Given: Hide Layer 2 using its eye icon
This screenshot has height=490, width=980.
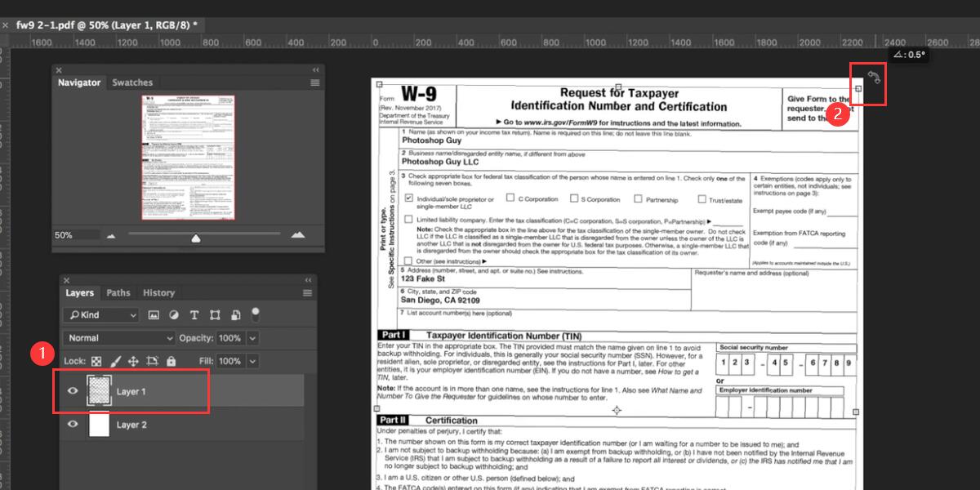Looking at the screenshot, I should 73,424.
